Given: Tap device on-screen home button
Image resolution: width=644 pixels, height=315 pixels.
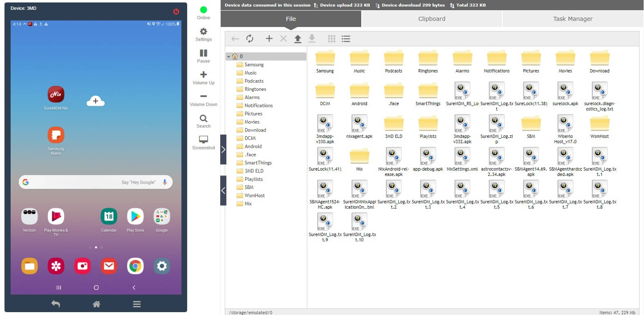Looking at the screenshot, I should [96, 288].
